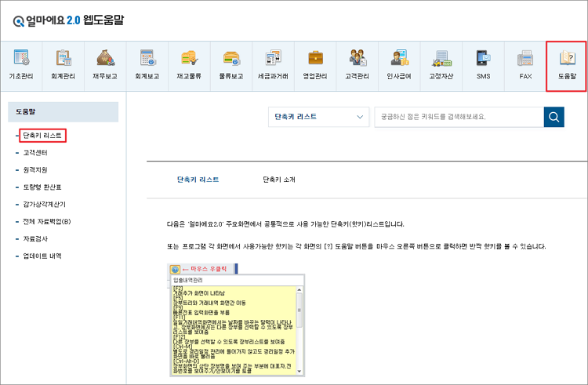Screen dimensions: 588x385
Task: Open 고객센터 in the sidebar
Action: [x=35, y=153]
